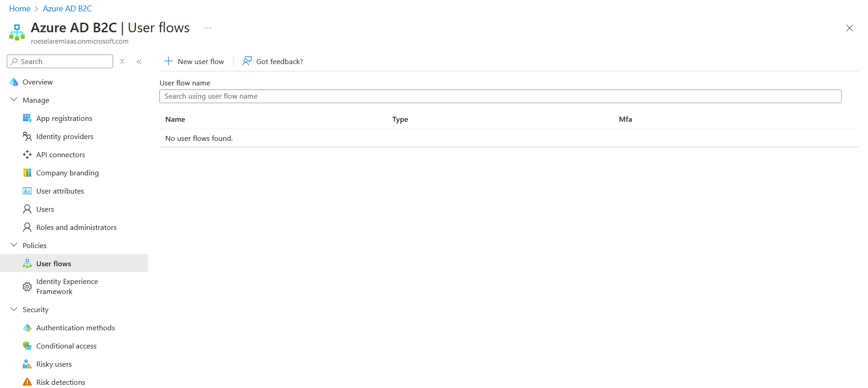868x388 pixels.
Task: Click the Conditional access shield icon
Action: coord(27,346)
